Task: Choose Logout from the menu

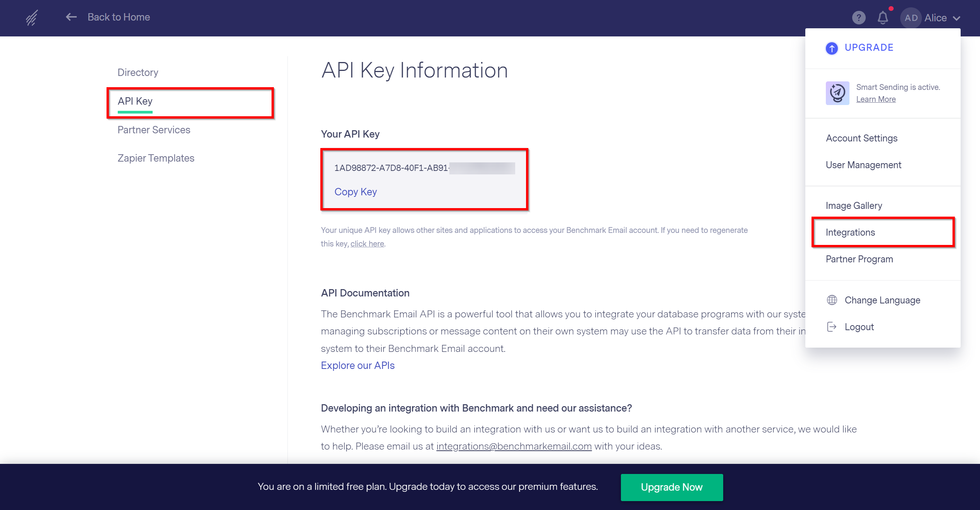Action: point(859,327)
